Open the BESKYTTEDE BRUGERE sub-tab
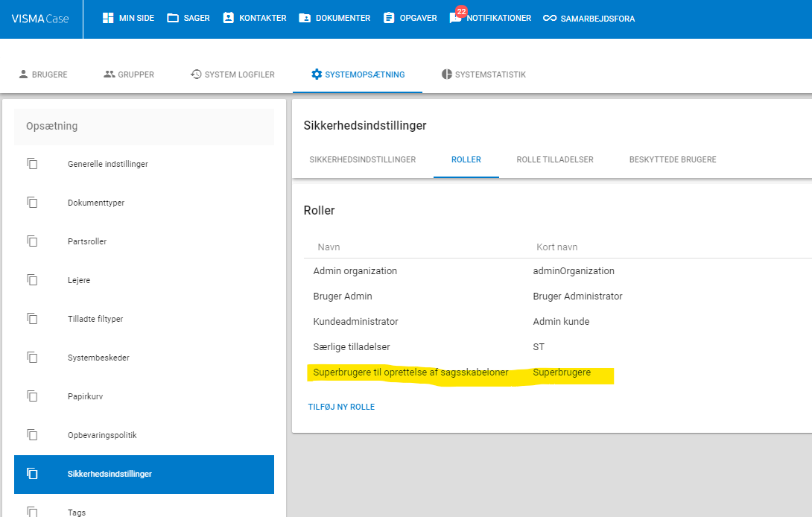 tap(673, 159)
